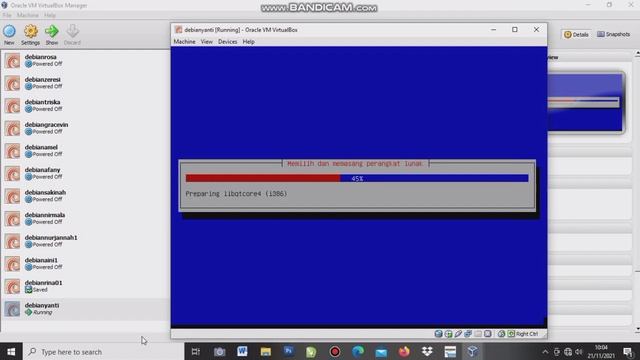The width and height of the screenshot is (640, 360).
Task: Open File Explorer from the taskbar
Action: (265, 351)
